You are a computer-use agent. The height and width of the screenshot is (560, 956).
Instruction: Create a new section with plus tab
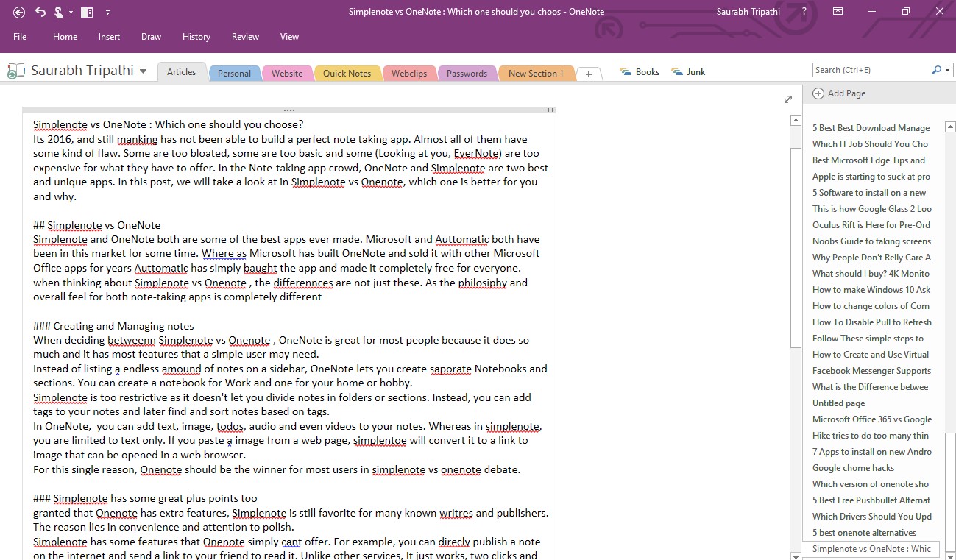click(589, 74)
